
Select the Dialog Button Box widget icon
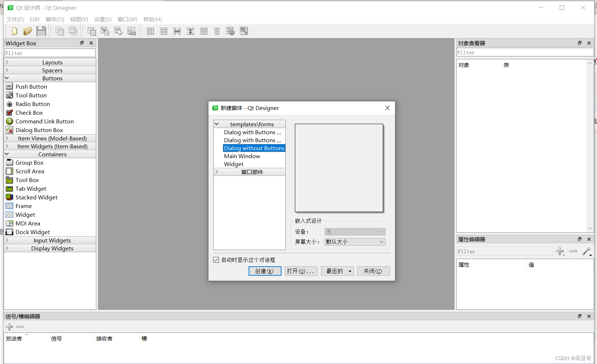coord(9,130)
